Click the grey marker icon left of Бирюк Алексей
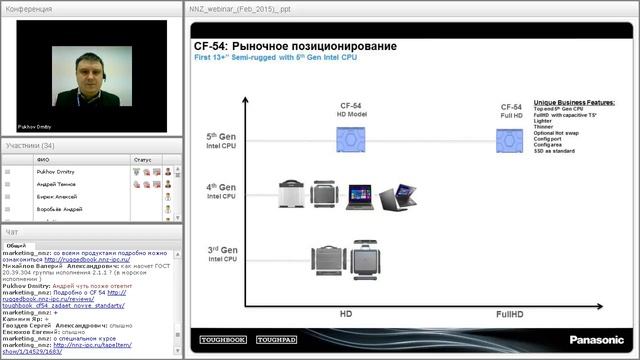640x360 pixels. pyautogui.click(x=7, y=197)
